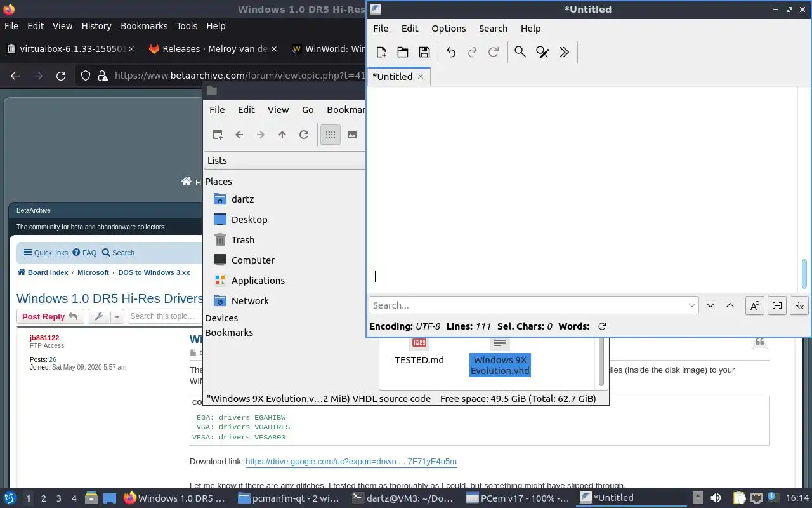Screen dimensions: 812x508
Task: Open text editor Options menu
Action: [x=449, y=29]
